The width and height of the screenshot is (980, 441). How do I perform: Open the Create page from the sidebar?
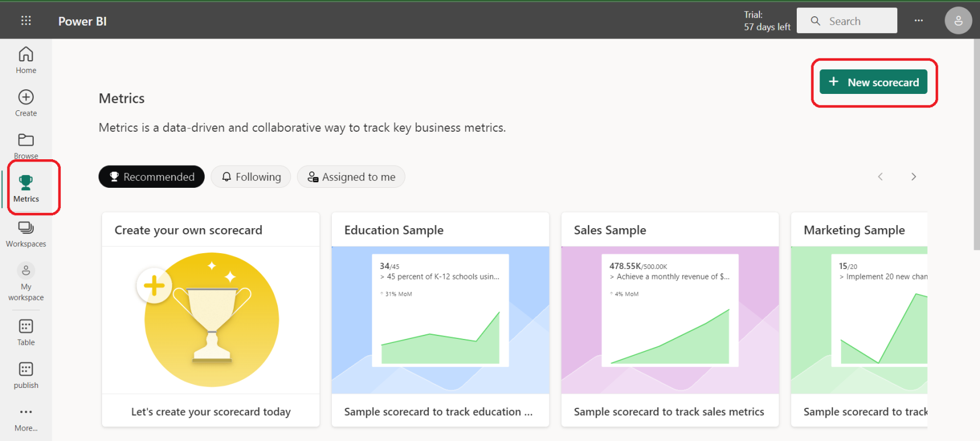click(26, 103)
